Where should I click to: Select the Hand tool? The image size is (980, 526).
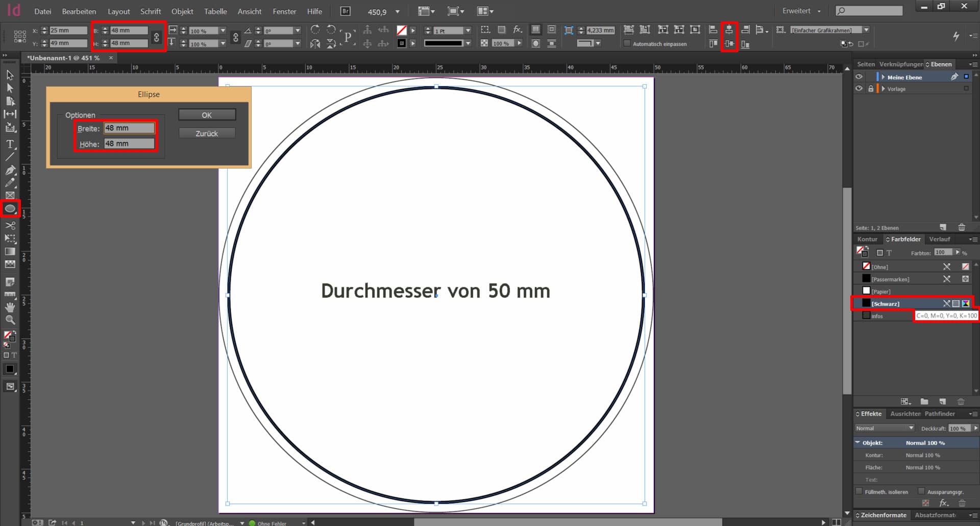pos(10,307)
